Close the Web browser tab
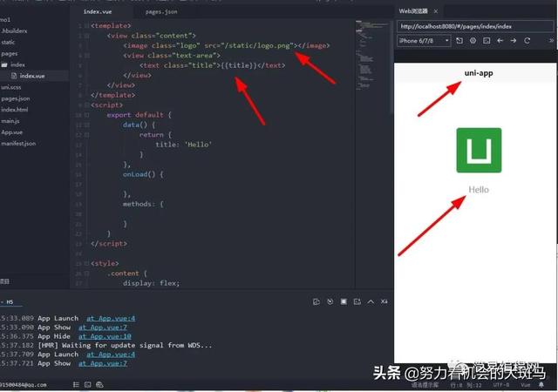This screenshot has width=558, height=392. [x=436, y=11]
